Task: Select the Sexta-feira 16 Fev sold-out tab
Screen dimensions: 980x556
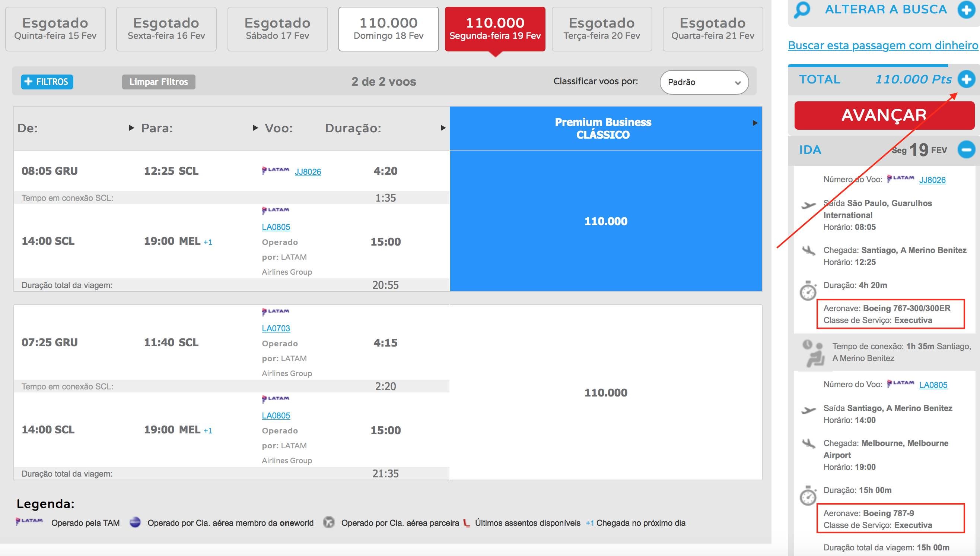Action: pos(166,29)
